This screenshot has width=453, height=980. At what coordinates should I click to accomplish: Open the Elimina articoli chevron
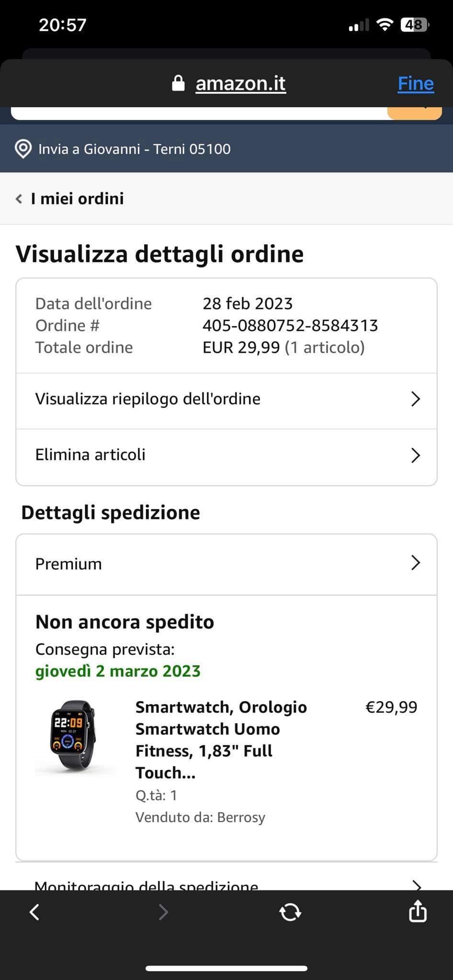(416, 455)
